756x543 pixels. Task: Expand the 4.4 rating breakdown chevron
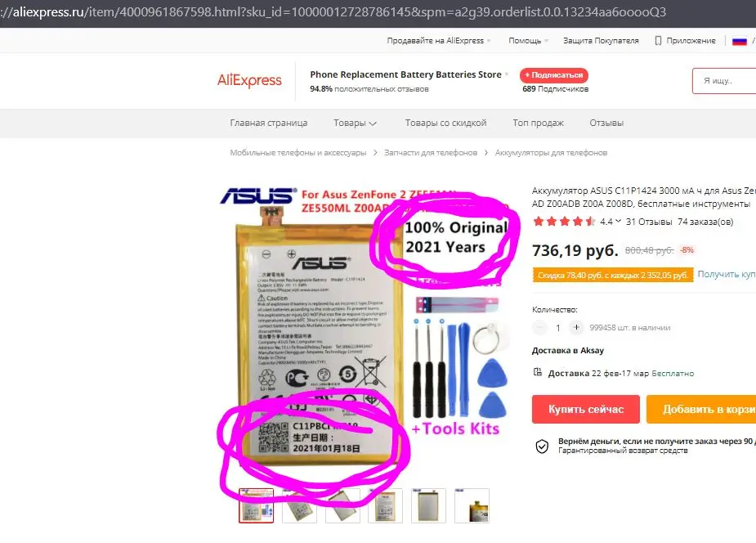tap(618, 222)
